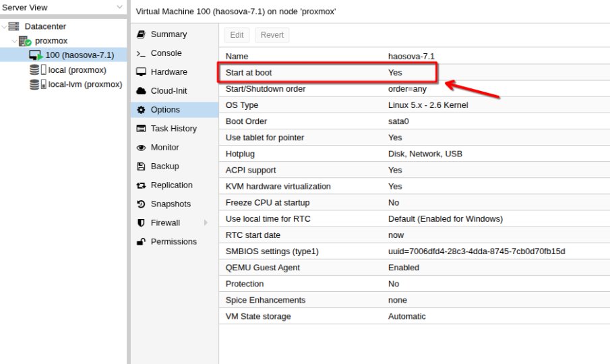Click the Hardware monitor icon

(141, 72)
